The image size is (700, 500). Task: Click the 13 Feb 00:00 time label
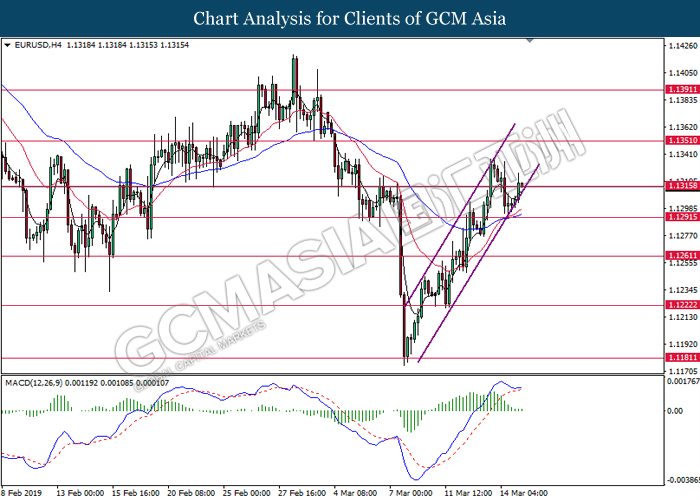(x=80, y=493)
